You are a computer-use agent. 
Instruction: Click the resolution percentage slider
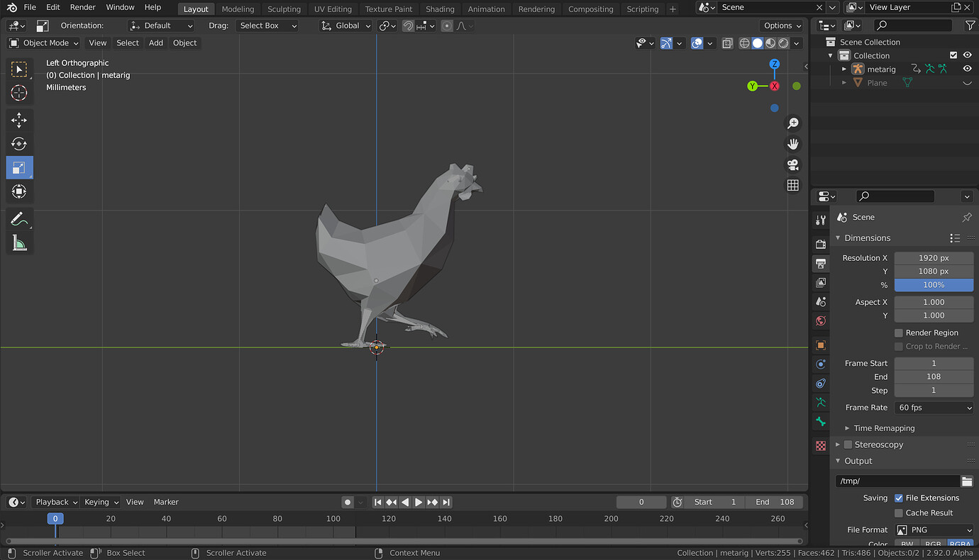[934, 285]
